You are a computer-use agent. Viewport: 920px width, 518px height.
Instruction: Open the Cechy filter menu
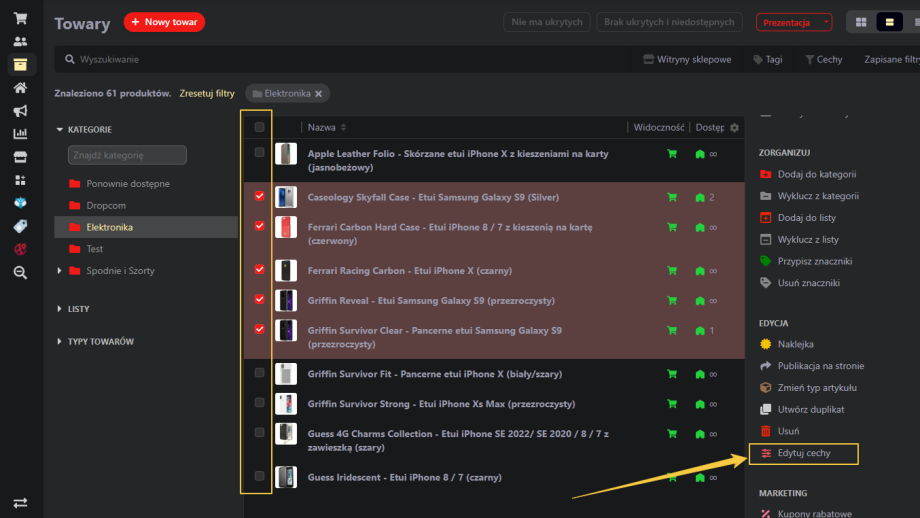click(823, 60)
